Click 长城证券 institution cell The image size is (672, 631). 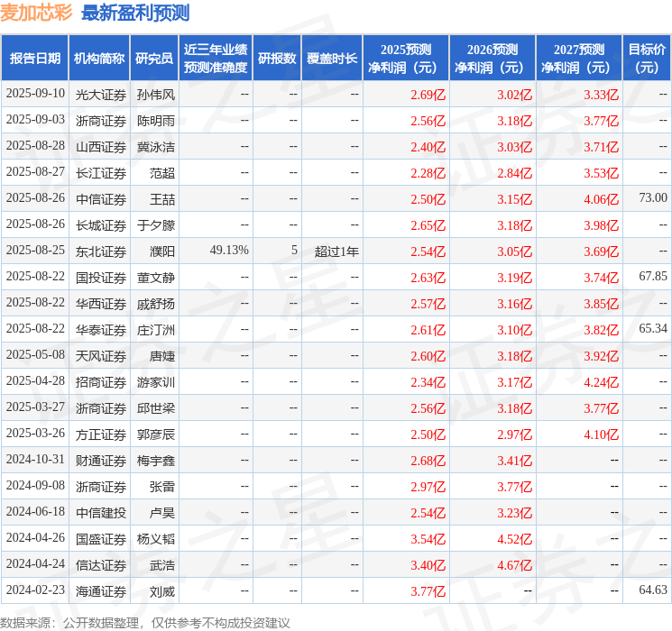point(101,225)
